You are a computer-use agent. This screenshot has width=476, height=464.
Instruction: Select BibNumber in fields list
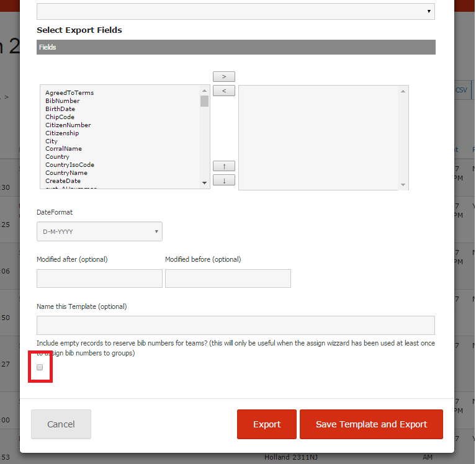[63, 100]
